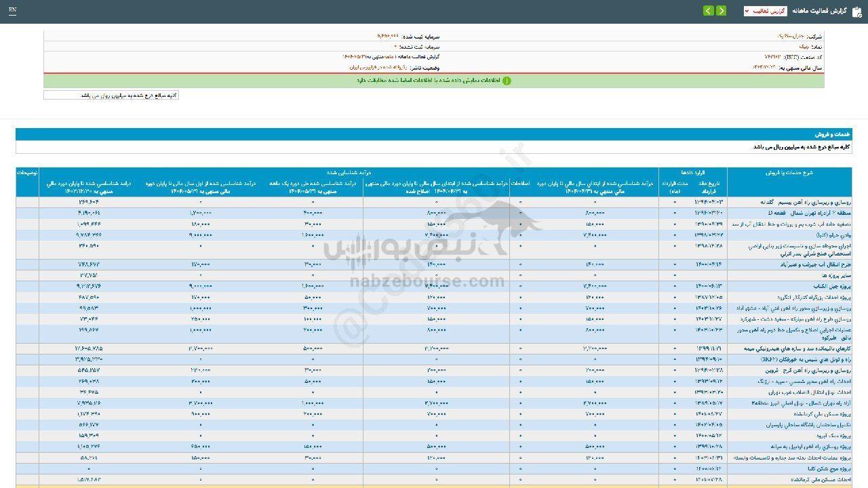Click the clipboard report icon in header
This screenshot has height=488, width=868.
pos(856,12)
